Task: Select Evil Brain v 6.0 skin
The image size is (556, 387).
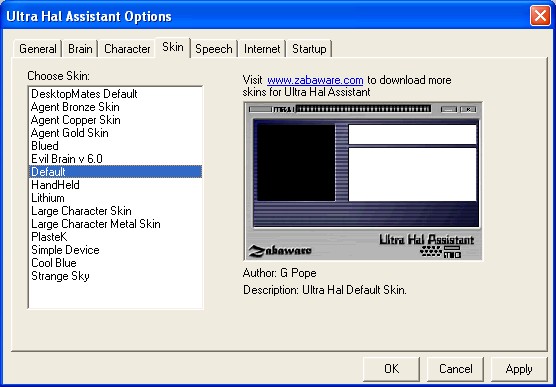Action: (115, 159)
